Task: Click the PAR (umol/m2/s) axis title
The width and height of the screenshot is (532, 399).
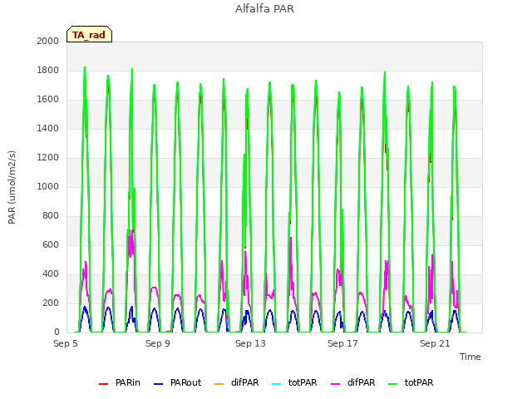Action: (x=12, y=187)
